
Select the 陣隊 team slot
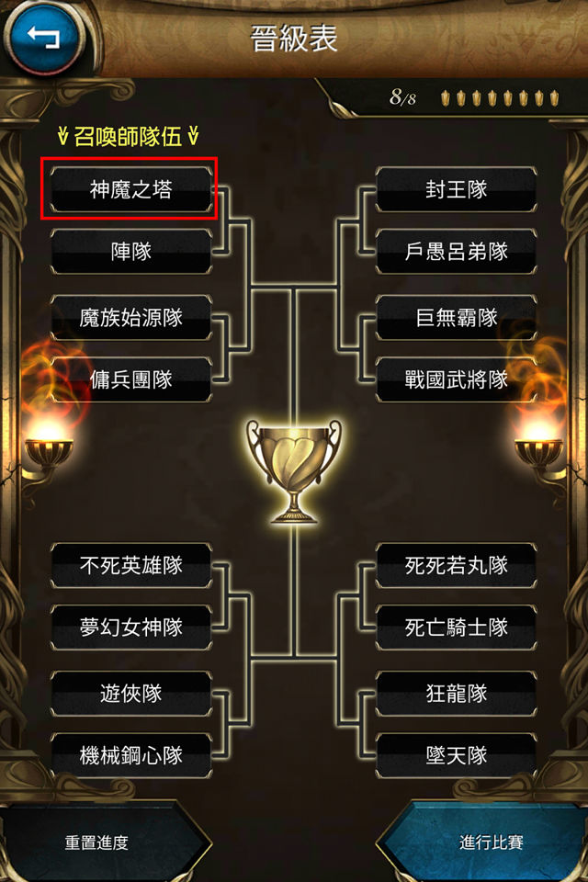point(131,252)
